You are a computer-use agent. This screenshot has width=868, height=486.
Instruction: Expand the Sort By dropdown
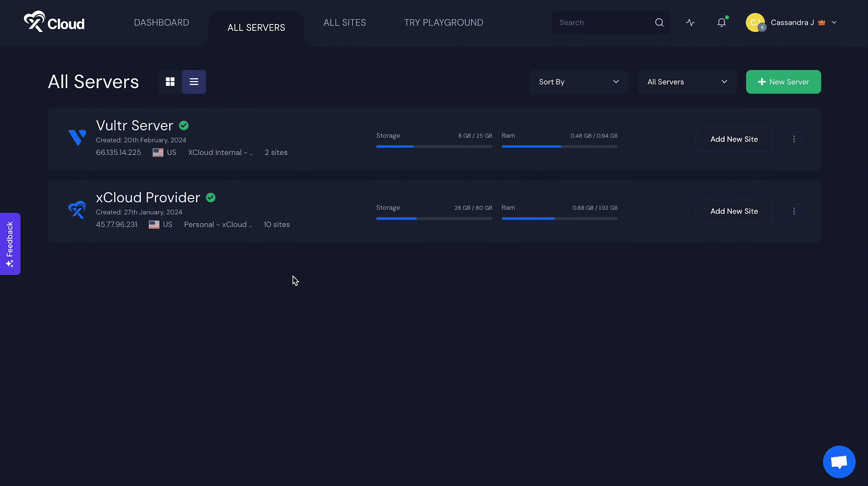(578, 82)
